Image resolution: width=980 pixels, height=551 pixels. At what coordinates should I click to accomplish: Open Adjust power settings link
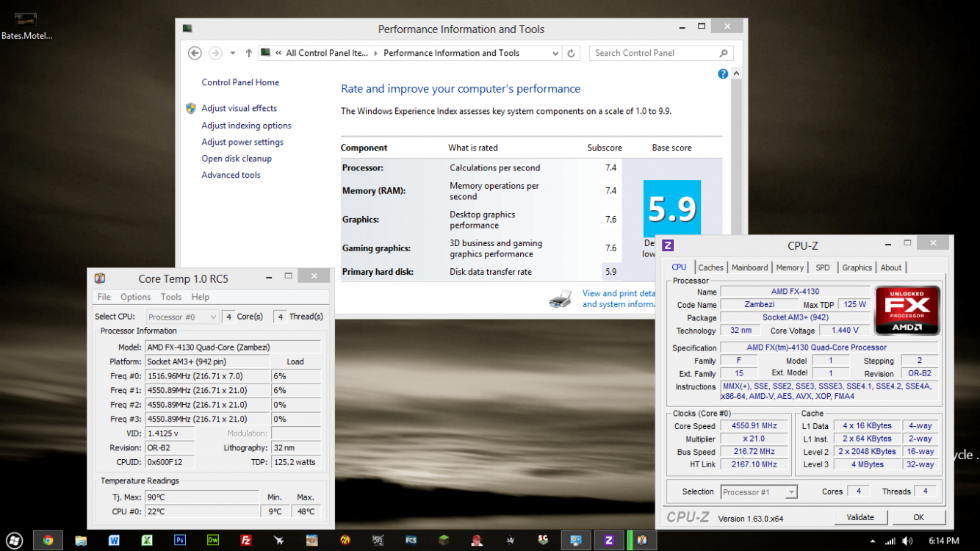[x=242, y=142]
